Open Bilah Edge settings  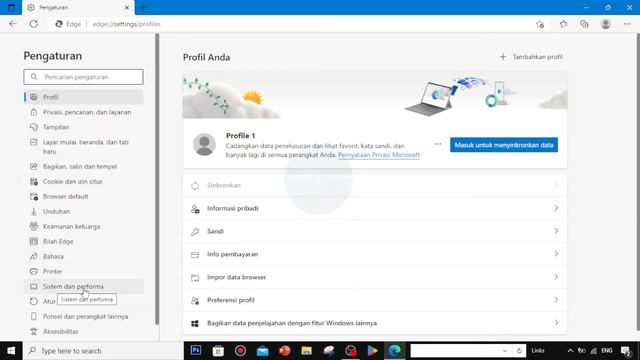(x=84, y=241)
